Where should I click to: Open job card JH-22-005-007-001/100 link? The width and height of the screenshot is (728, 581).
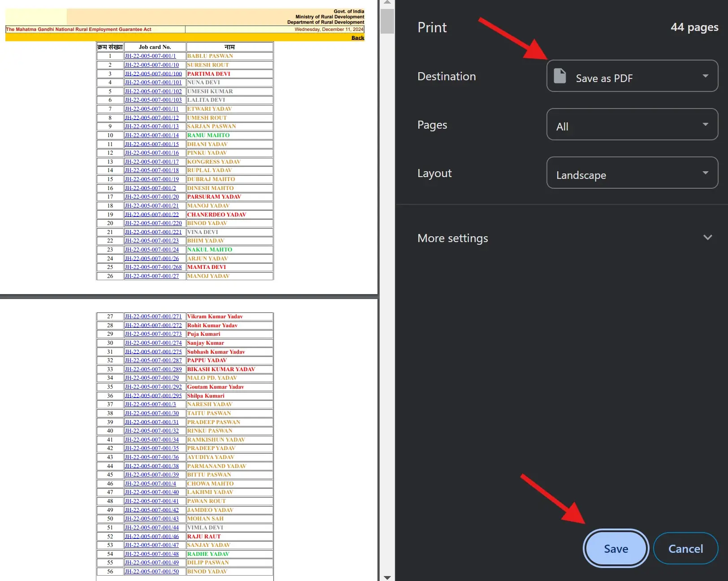click(x=153, y=74)
